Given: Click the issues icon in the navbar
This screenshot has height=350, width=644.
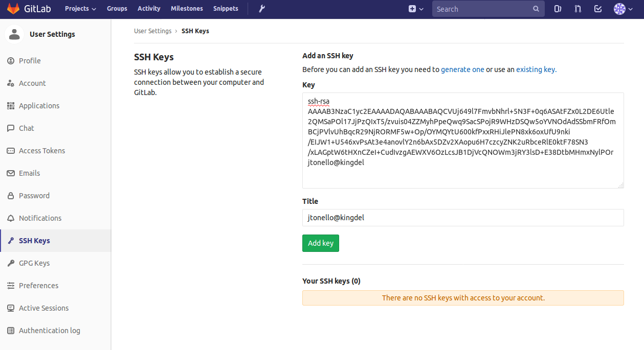Looking at the screenshot, I should (x=557, y=9).
